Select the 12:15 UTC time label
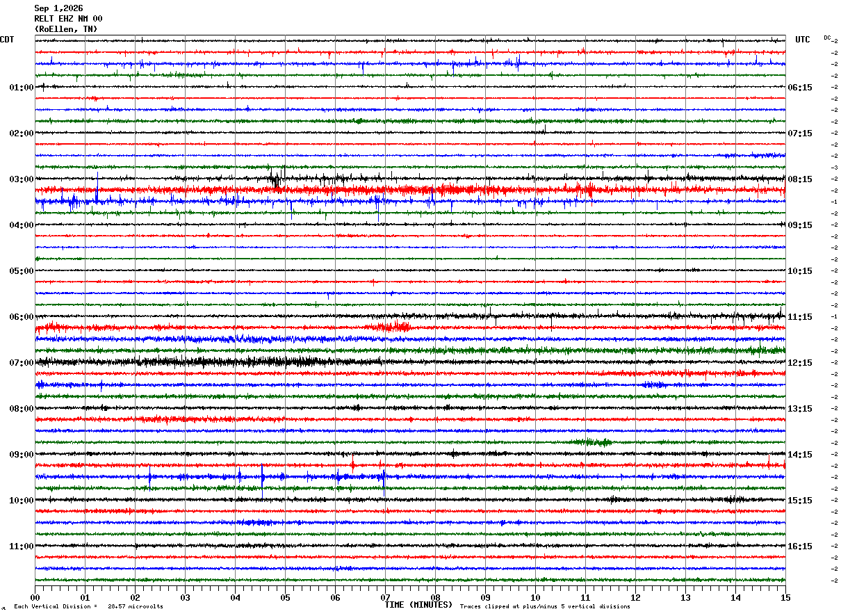841x616 pixels. click(800, 363)
